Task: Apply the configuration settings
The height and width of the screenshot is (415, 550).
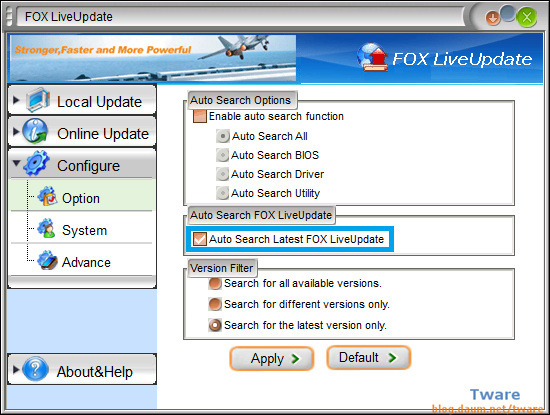Action: coord(271,359)
